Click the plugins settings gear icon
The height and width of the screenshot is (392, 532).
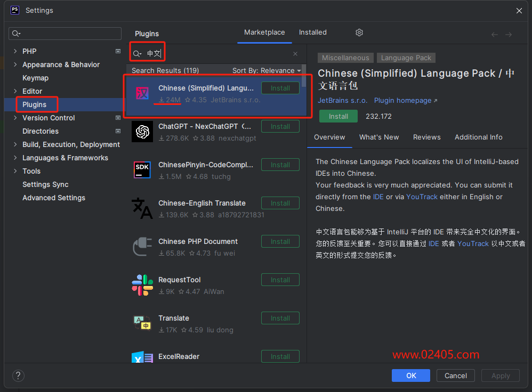pos(359,32)
